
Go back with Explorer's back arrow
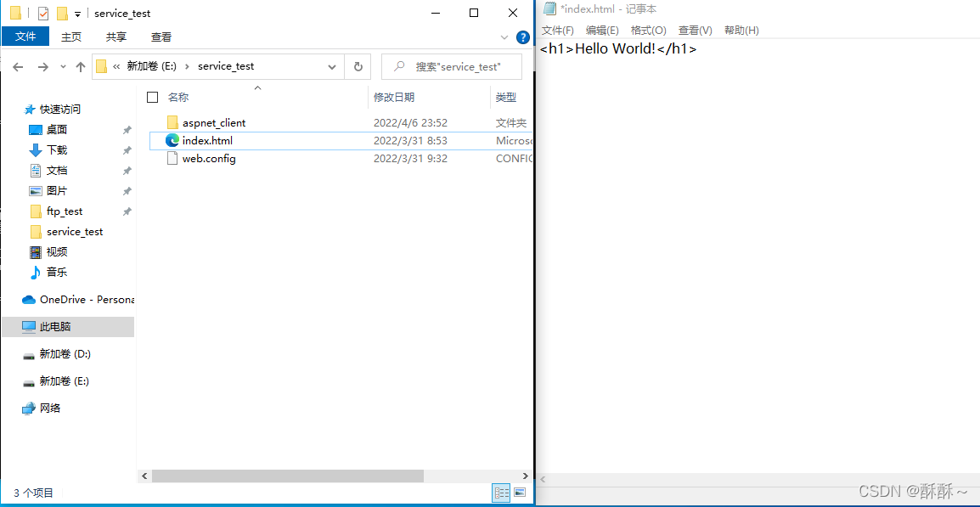(x=18, y=67)
